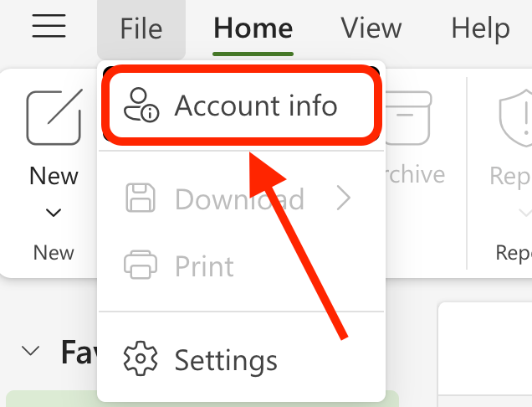
Task: Open the Download submenu arrow
Action: pyautogui.click(x=344, y=198)
